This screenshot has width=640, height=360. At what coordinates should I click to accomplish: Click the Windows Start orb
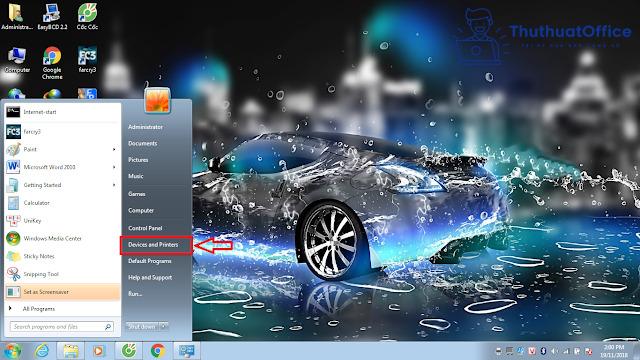pos(13,351)
